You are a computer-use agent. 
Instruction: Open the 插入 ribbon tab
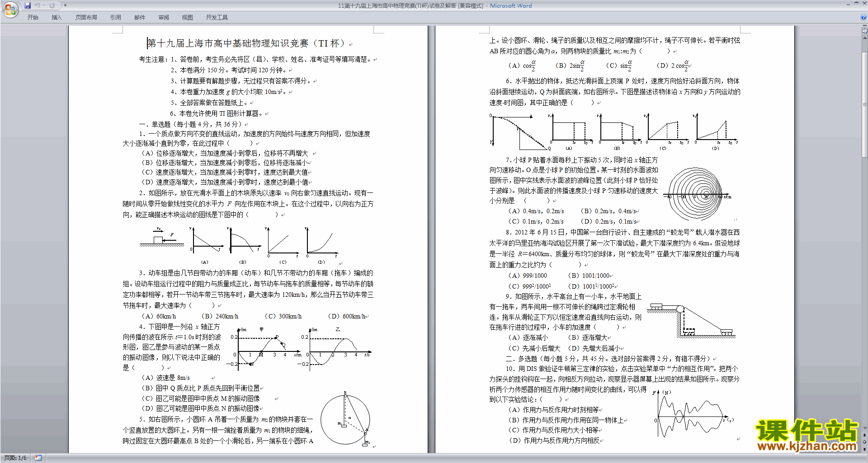(x=57, y=17)
